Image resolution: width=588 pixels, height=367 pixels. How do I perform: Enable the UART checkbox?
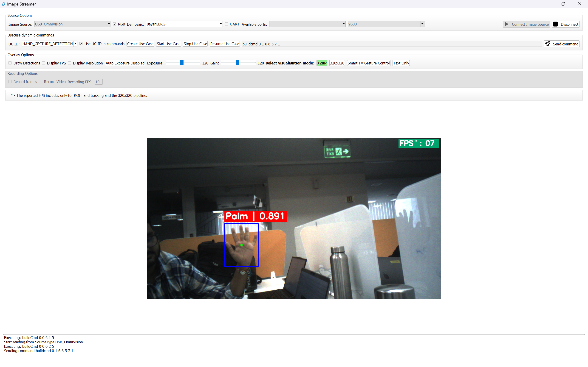click(226, 24)
